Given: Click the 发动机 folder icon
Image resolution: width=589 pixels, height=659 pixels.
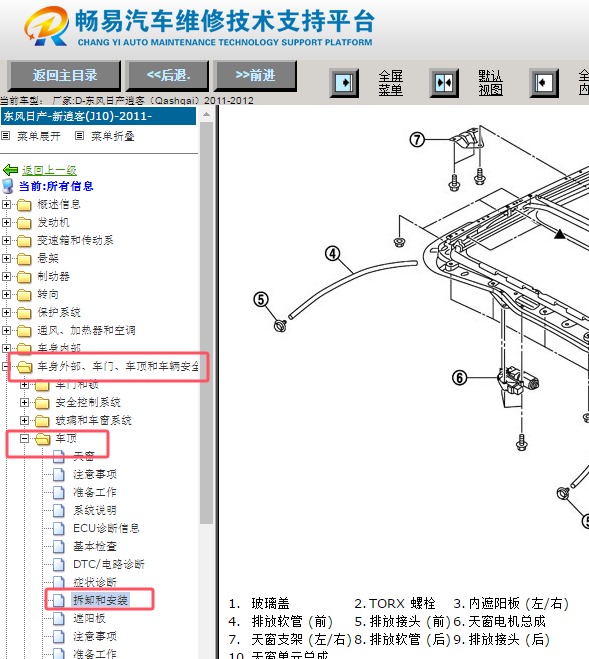Looking at the screenshot, I should pyautogui.click(x=24, y=223).
